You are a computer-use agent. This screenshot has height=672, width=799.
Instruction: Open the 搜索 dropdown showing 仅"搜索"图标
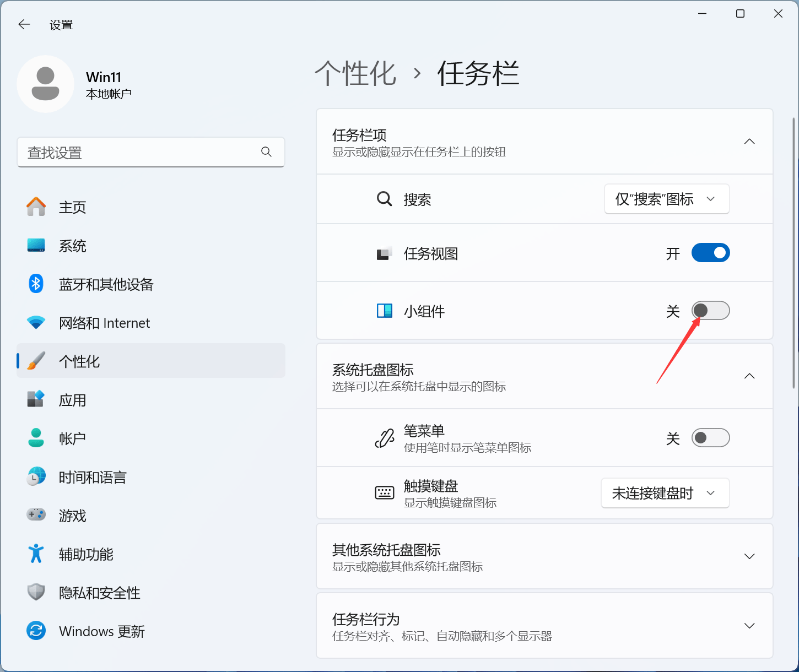tap(666, 199)
